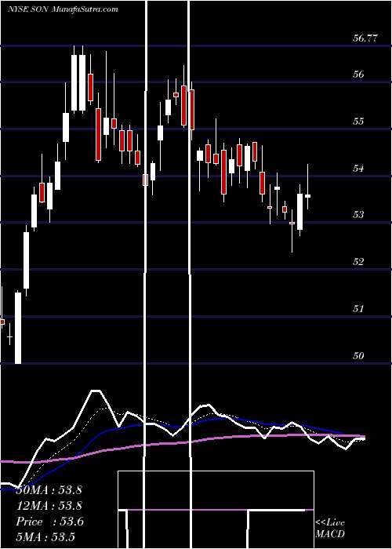
Task: Click the 56 price axis label
Action: coord(359,75)
